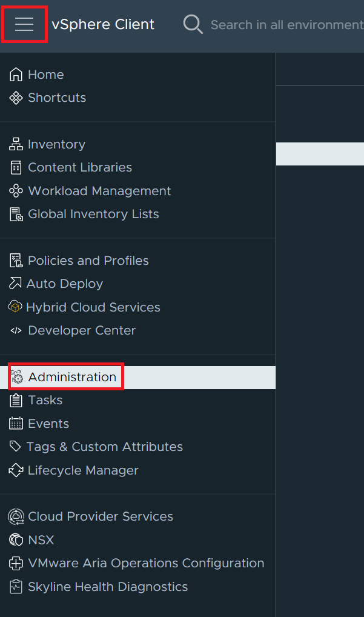Select the Tasks clipboard icon

click(x=15, y=400)
